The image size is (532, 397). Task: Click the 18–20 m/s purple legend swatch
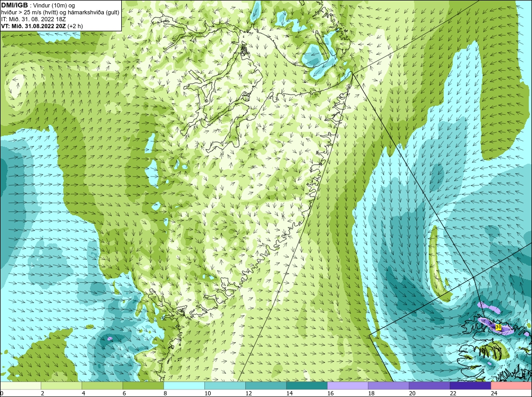(x=388, y=386)
